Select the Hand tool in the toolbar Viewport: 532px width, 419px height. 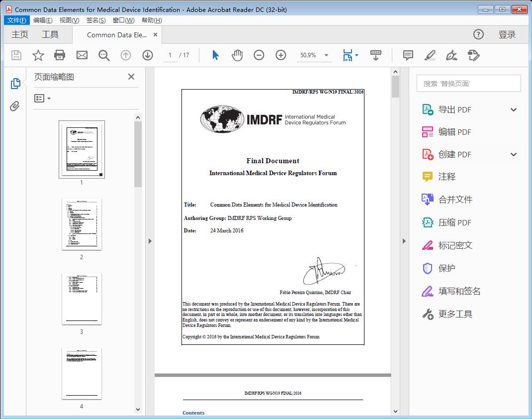click(237, 55)
